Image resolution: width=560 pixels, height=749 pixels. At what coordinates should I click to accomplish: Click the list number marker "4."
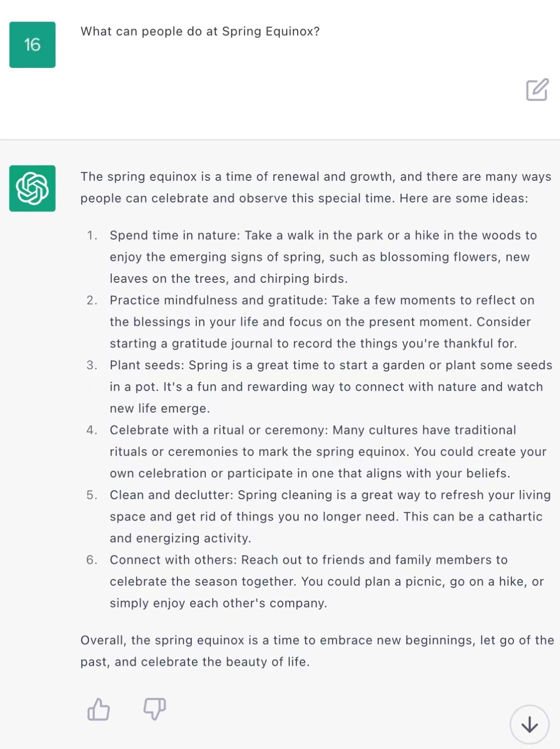coord(92,430)
